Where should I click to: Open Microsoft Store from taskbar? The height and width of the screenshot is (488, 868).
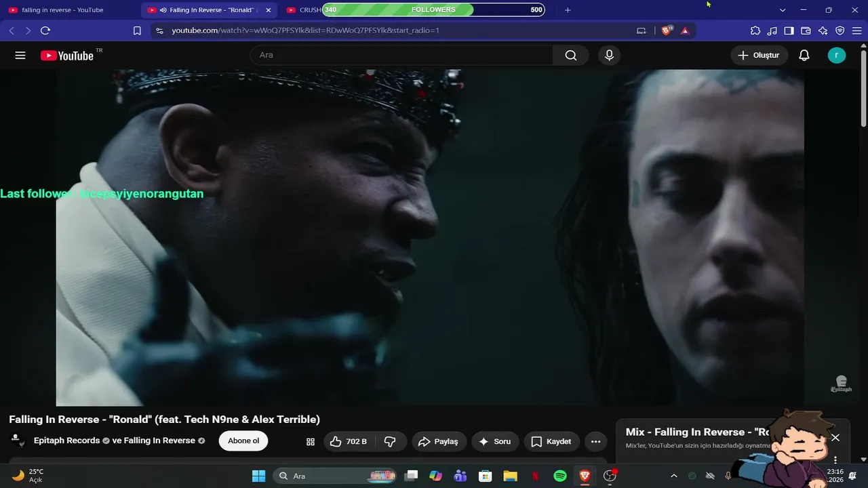coord(485,476)
